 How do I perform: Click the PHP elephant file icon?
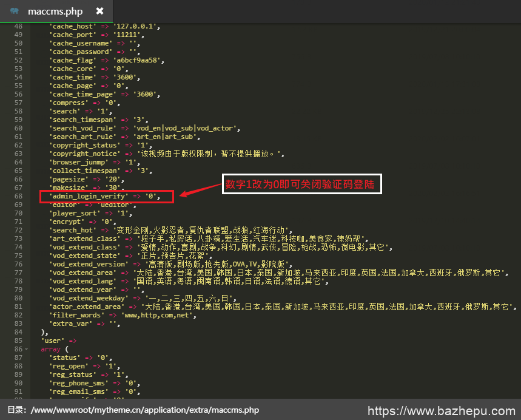click(14, 12)
